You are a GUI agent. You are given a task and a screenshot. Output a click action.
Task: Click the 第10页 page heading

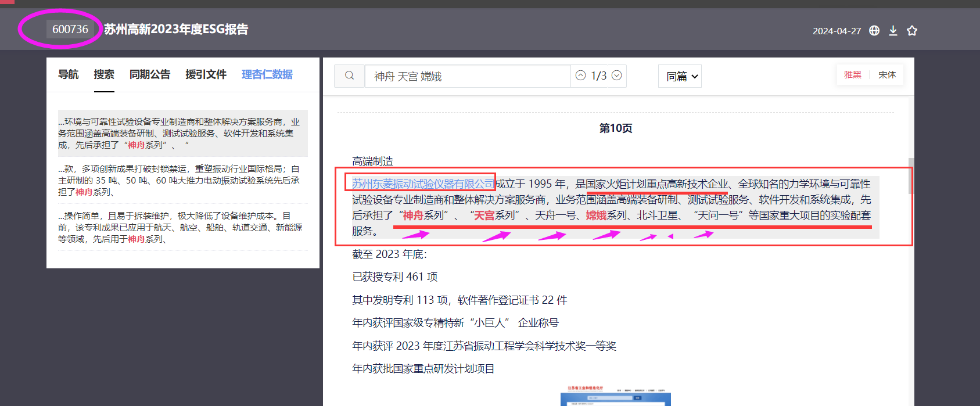pos(616,128)
